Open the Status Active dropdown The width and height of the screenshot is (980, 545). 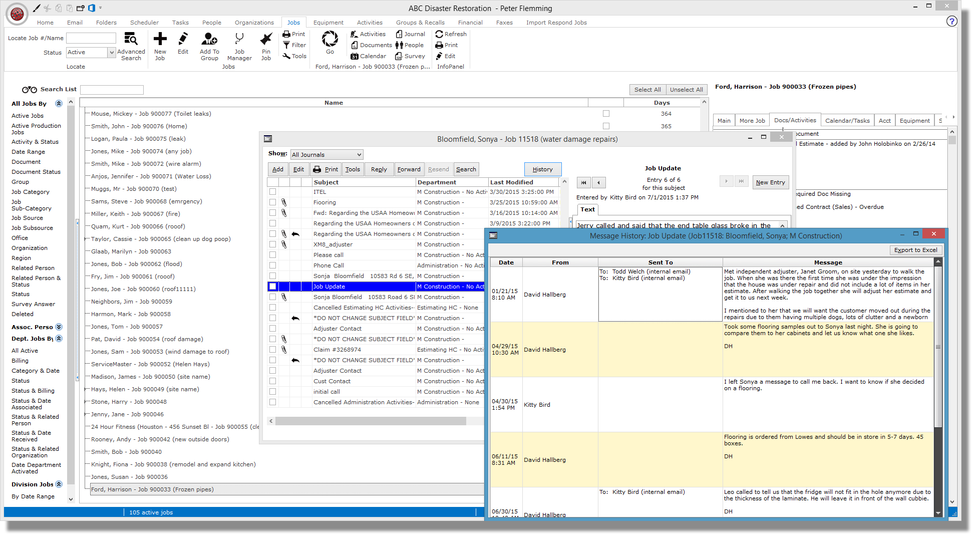point(112,52)
